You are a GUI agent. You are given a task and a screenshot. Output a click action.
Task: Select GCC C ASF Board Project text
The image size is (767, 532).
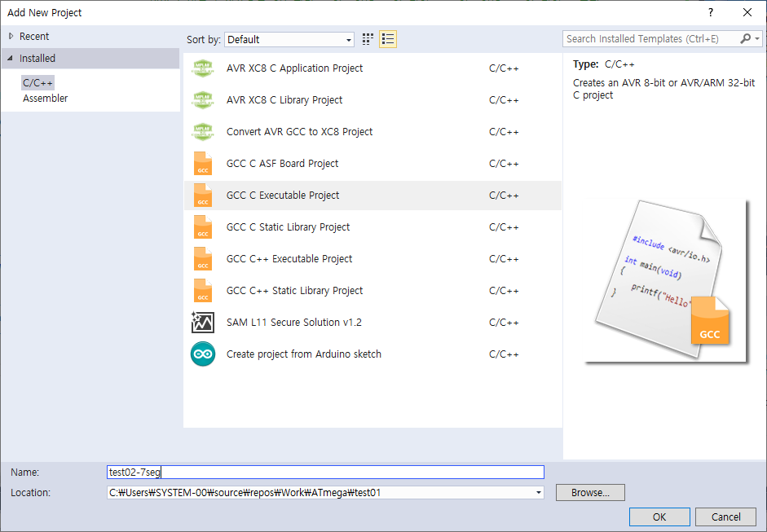tap(282, 163)
